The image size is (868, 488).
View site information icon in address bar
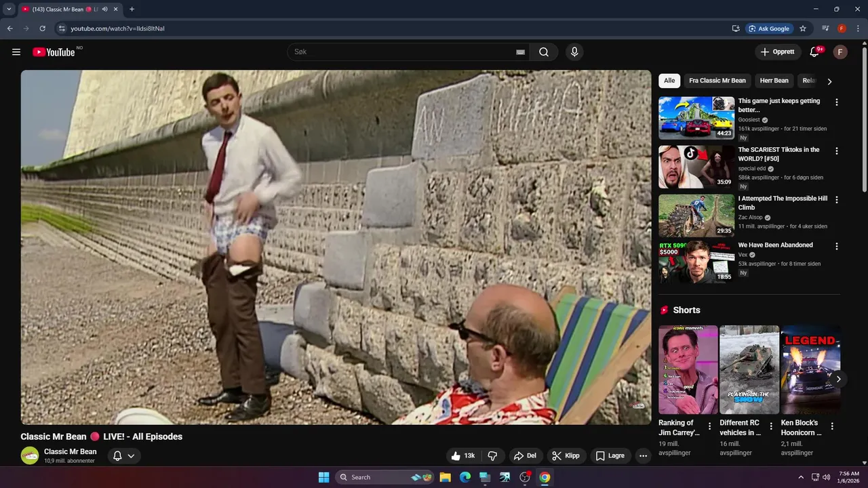click(x=61, y=28)
